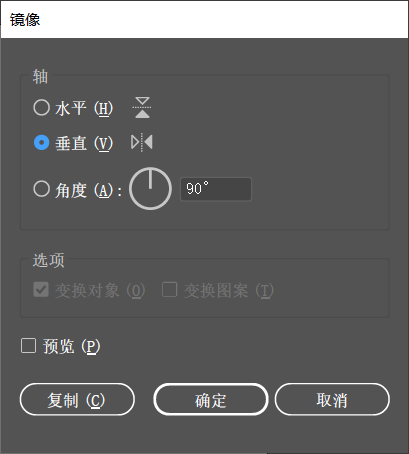The height and width of the screenshot is (454, 409).
Task: Select the 水平 (H) radio button
Action: pyautogui.click(x=42, y=108)
